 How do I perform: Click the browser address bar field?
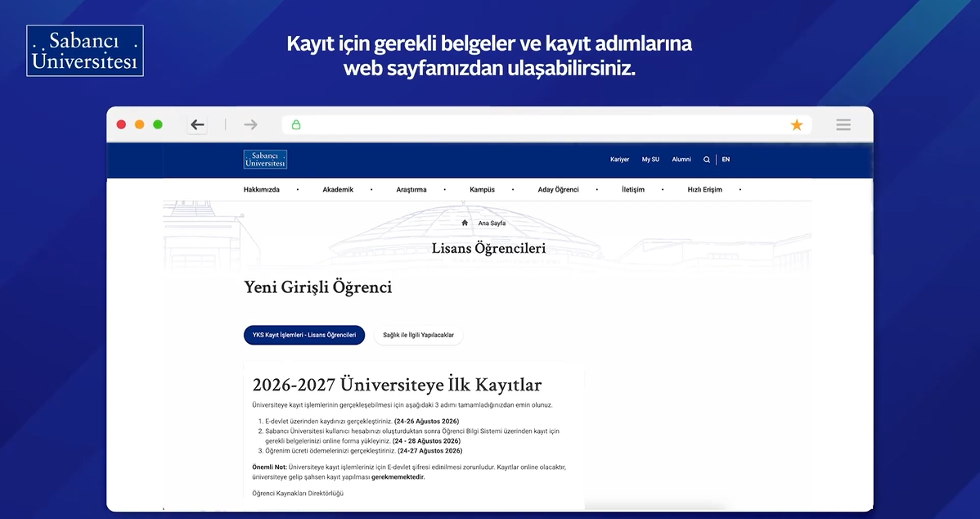click(x=547, y=124)
